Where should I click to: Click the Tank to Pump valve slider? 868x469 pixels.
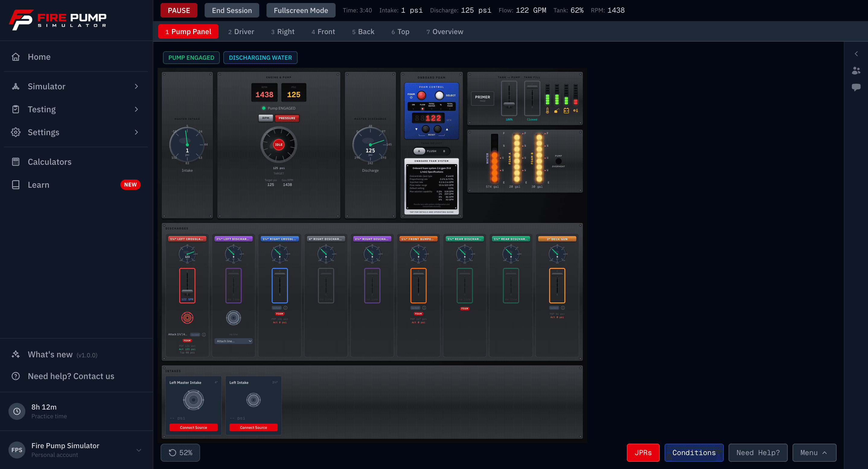[509, 98]
